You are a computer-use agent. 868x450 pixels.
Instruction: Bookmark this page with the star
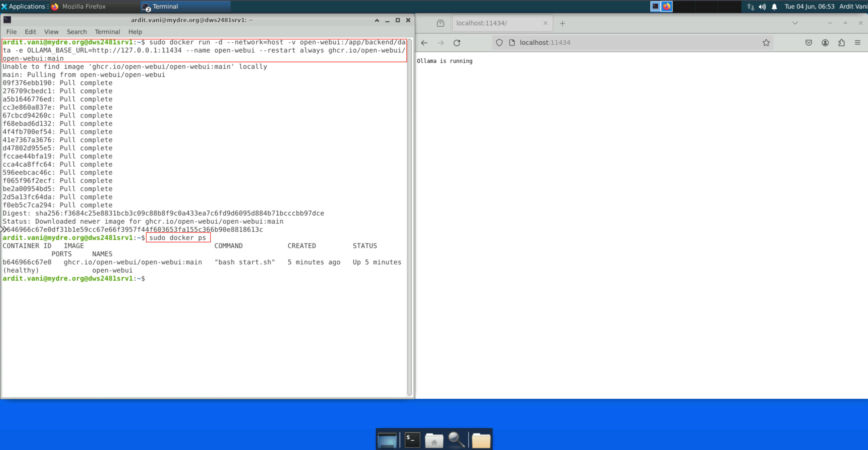click(766, 43)
